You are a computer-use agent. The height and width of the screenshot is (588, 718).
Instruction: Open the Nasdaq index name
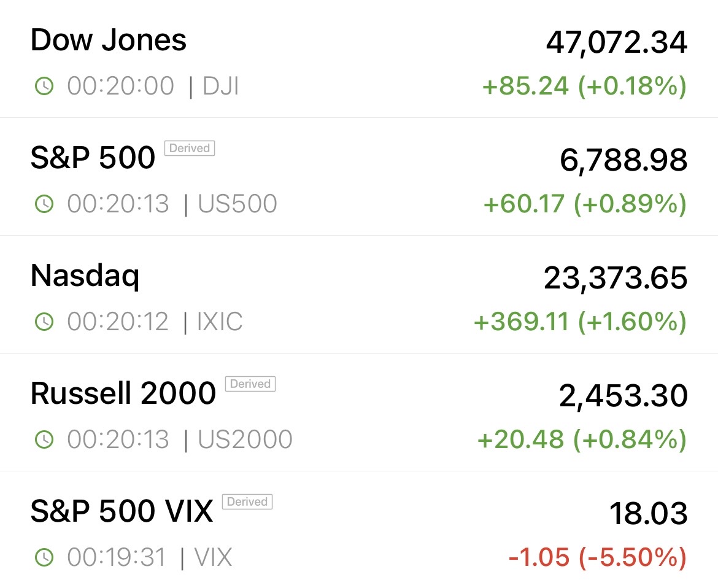point(85,276)
